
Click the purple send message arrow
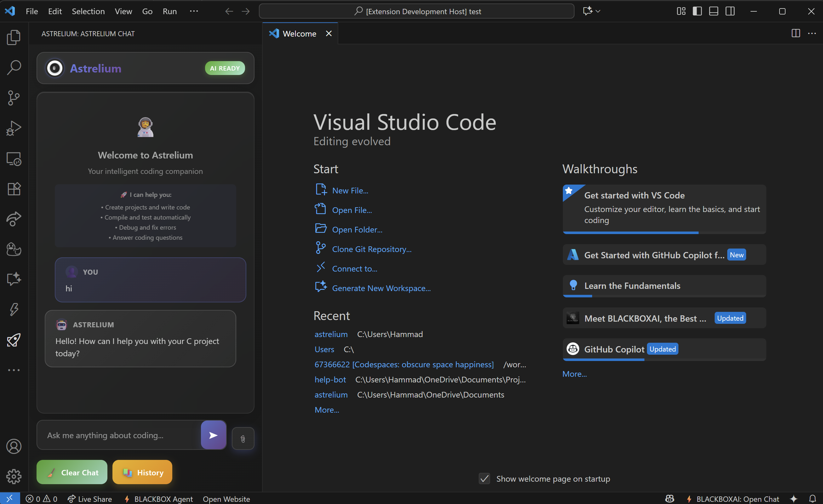tap(214, 435)
